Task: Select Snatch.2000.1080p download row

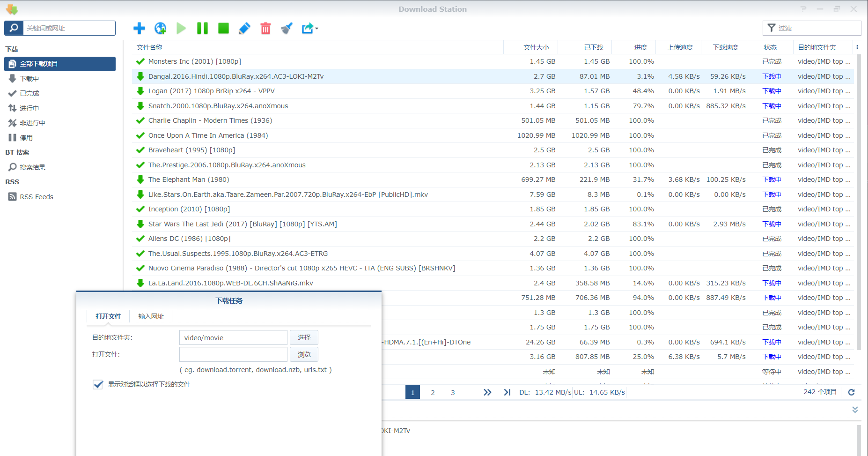Action: pos(493,106)
